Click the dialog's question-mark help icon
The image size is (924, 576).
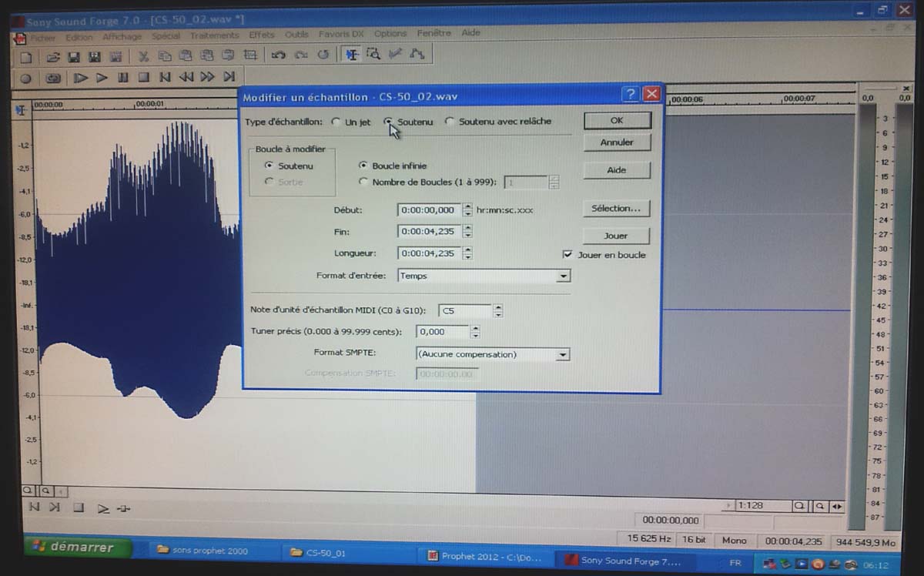click(x=631, y=94)
